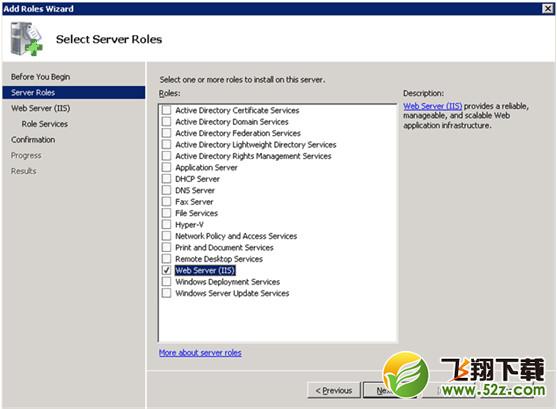Tick the Application Server checkbox
This screenshot has height=409, width=557.
[166, 167]
